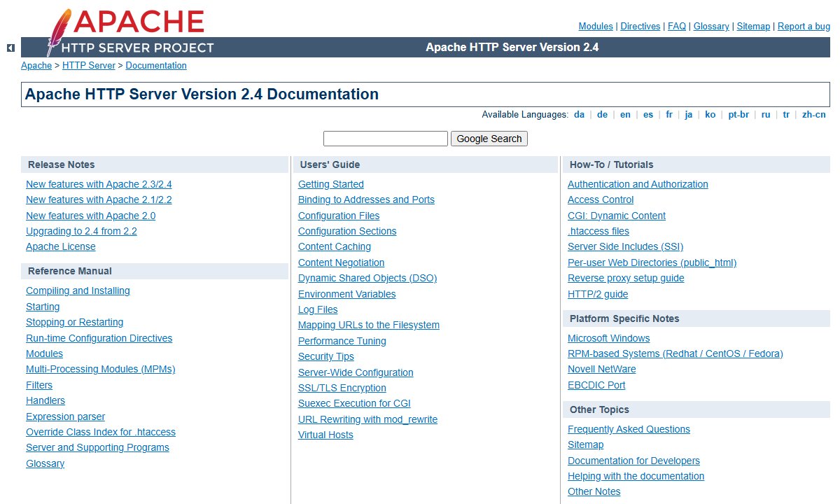Switch language to es
Screen dimensions: 840x504
click(648, 115)
